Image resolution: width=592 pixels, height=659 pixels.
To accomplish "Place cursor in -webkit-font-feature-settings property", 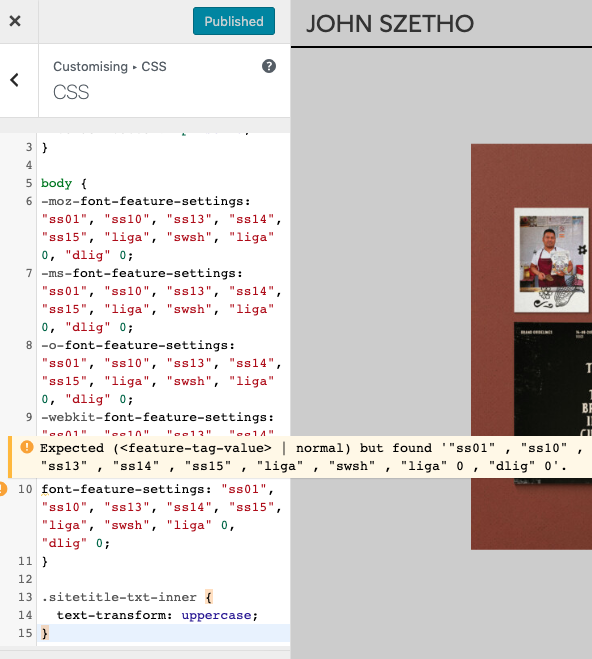I will coord(157,417).
